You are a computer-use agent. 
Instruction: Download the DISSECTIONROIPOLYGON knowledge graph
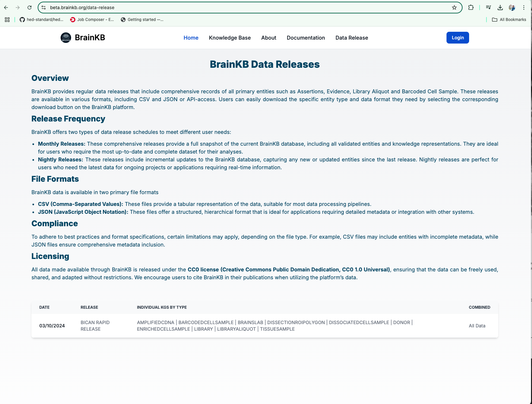(296, 322)
